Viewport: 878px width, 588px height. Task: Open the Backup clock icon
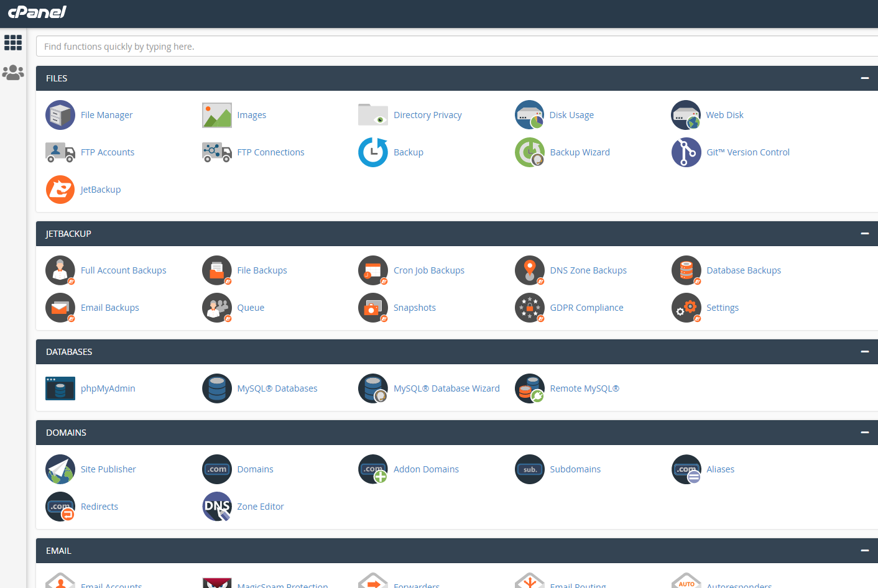coord(373,152)
